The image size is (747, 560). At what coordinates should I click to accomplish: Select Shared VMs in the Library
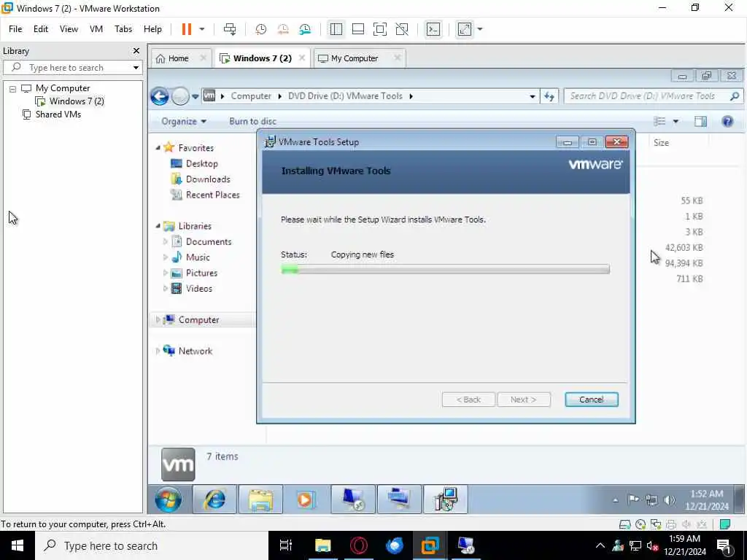pos(58,114)
